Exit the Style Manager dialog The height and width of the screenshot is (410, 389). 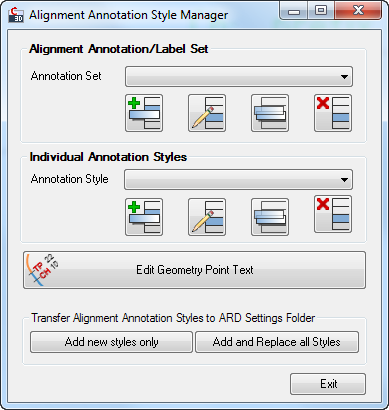(x=328, y=384)
